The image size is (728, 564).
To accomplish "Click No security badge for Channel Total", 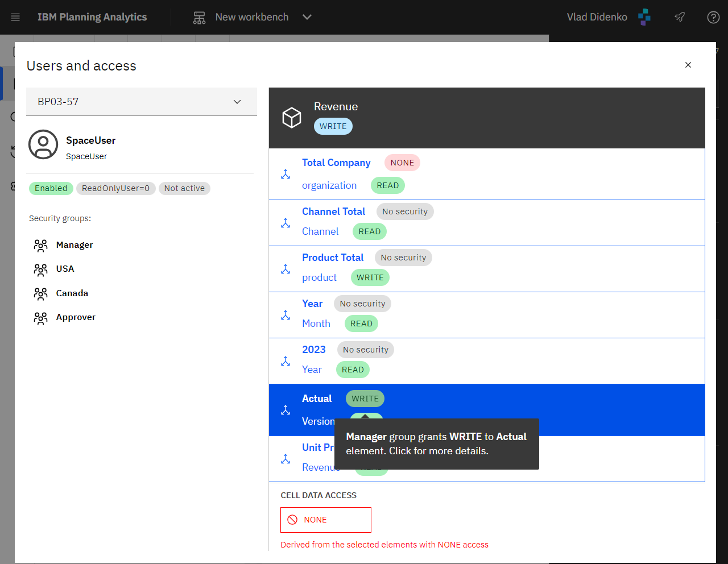I will pyautogui.click(x=405, y=212).
